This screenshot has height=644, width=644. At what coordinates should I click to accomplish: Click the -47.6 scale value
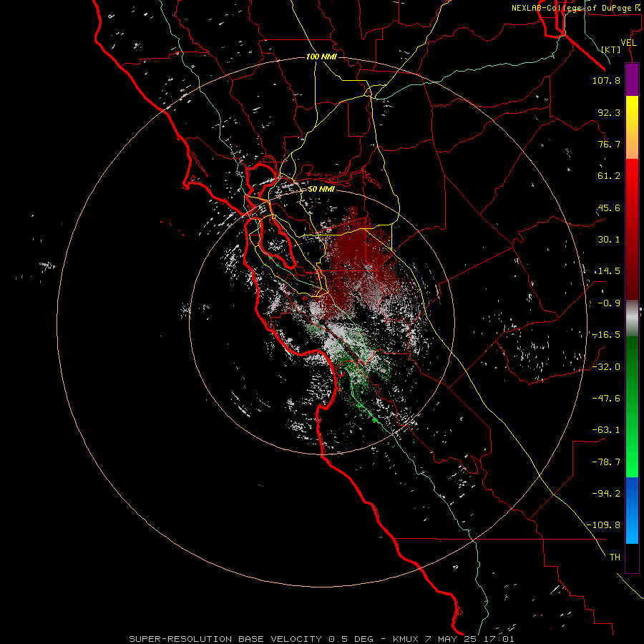coord(607,399)
